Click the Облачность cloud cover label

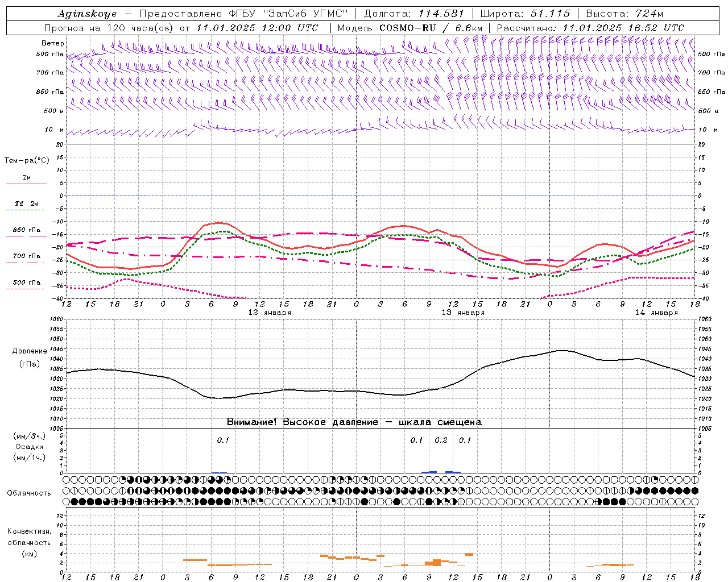click(x=29, y=493)
